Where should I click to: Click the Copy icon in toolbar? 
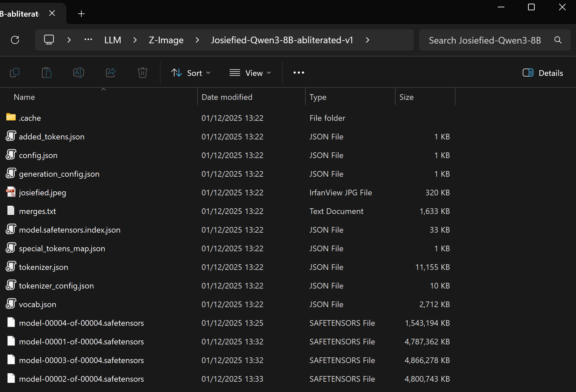[x=15, y=73]
